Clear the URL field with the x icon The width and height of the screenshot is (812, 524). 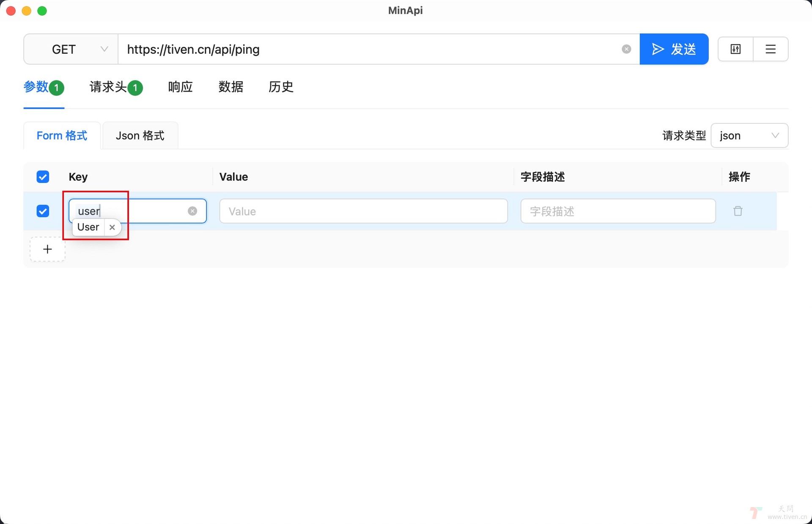coord(626,49)
